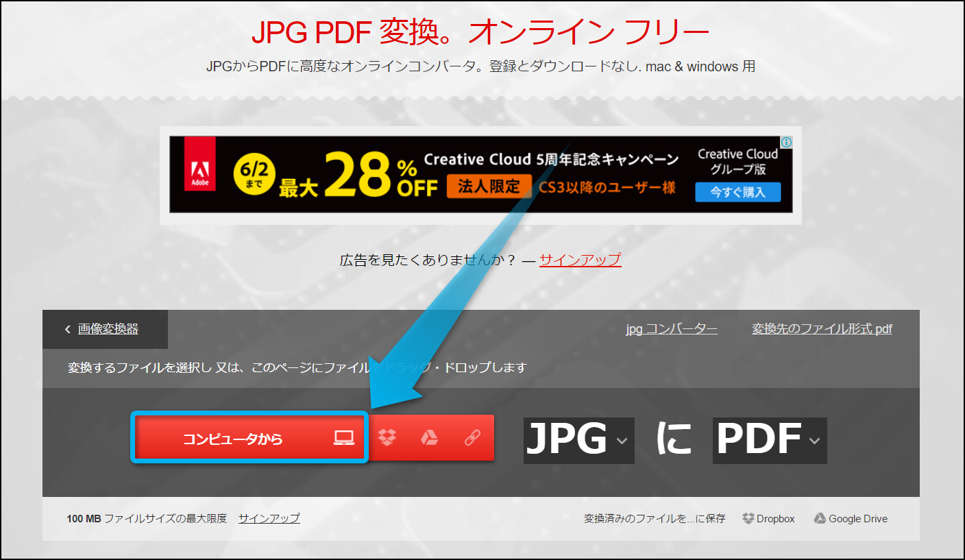965x560 pixels.
Task: Click the laptop icon on the upload button
Action: click(x=343, y=438)
